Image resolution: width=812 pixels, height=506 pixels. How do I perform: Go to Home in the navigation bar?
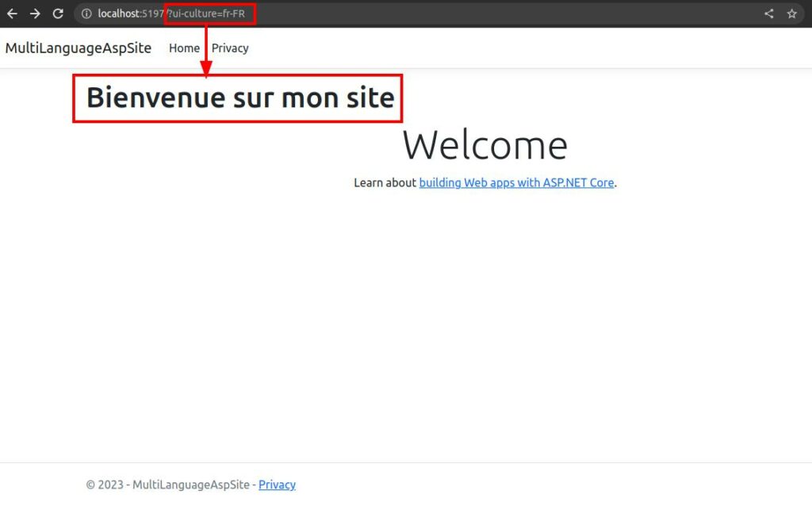(184, 48)
